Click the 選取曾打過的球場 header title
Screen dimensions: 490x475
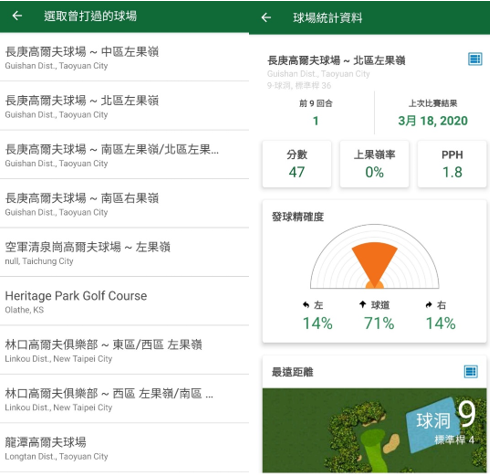click(x=90, y=16)
